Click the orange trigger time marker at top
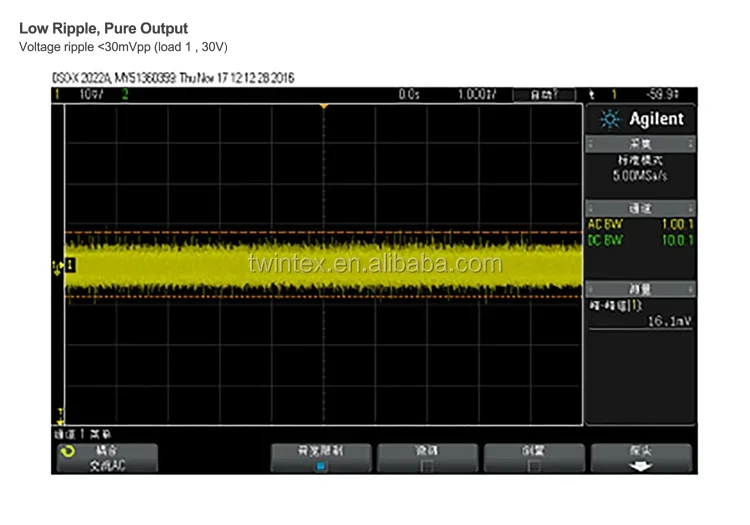 [323, 106]
